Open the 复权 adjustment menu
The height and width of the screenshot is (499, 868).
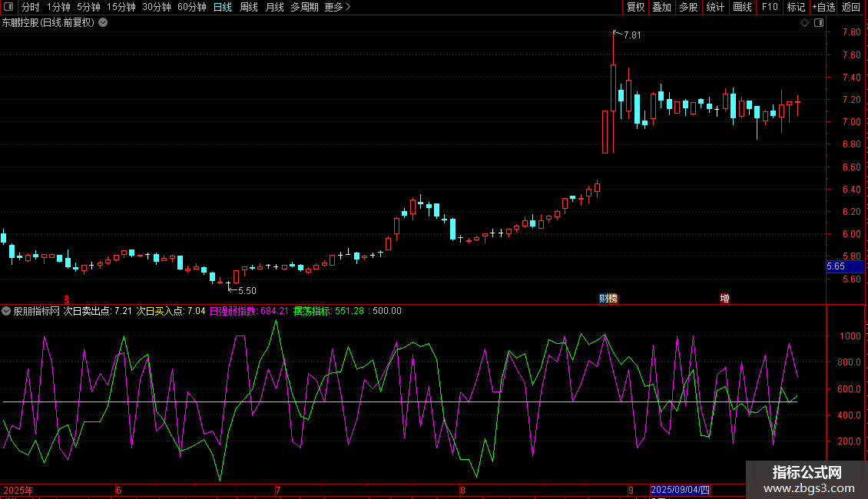[x=635, y=7]
